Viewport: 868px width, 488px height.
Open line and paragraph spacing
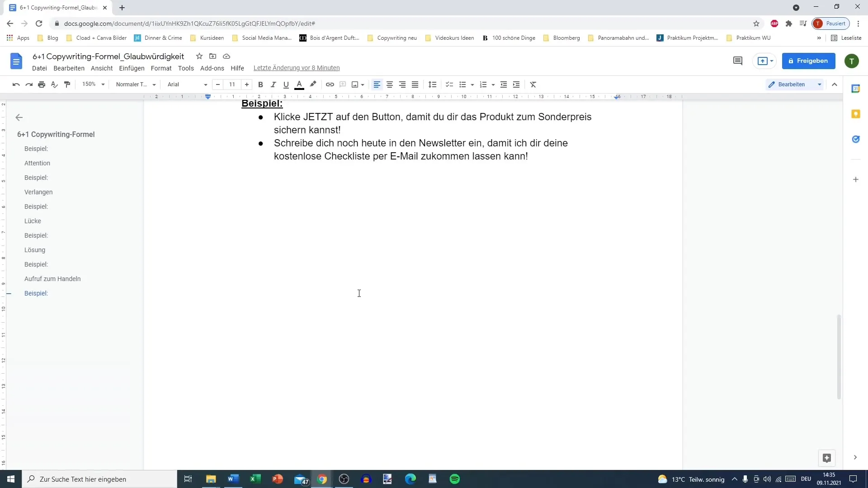(x=433, y=84)
